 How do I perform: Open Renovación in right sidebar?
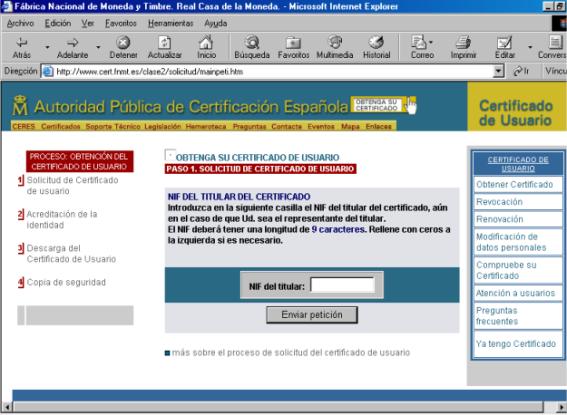point(499,219)
